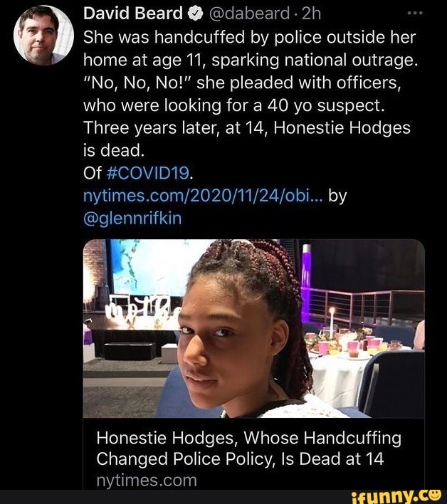This screenshot has width=447, height=504.
Task: Open the #COVID19 hashtag
Action: pyautogui.click(x=147, y=173)
